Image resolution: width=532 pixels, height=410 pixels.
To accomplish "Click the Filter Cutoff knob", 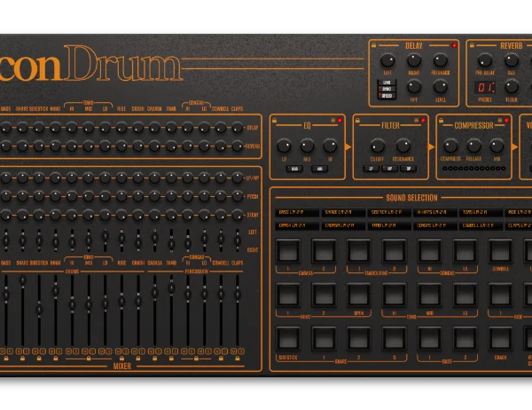I will point(378,146).
